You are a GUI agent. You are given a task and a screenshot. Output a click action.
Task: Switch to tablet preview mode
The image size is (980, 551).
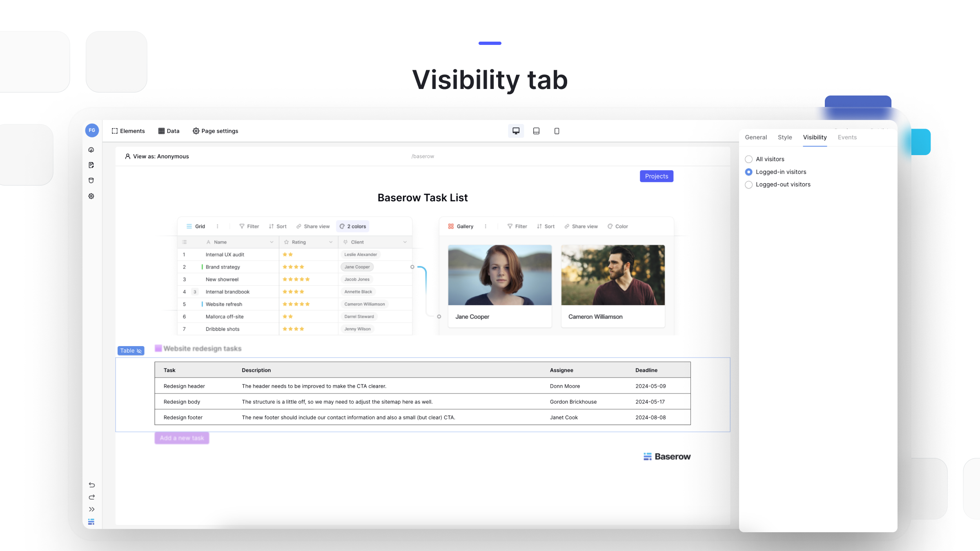(x=537, y=131)
